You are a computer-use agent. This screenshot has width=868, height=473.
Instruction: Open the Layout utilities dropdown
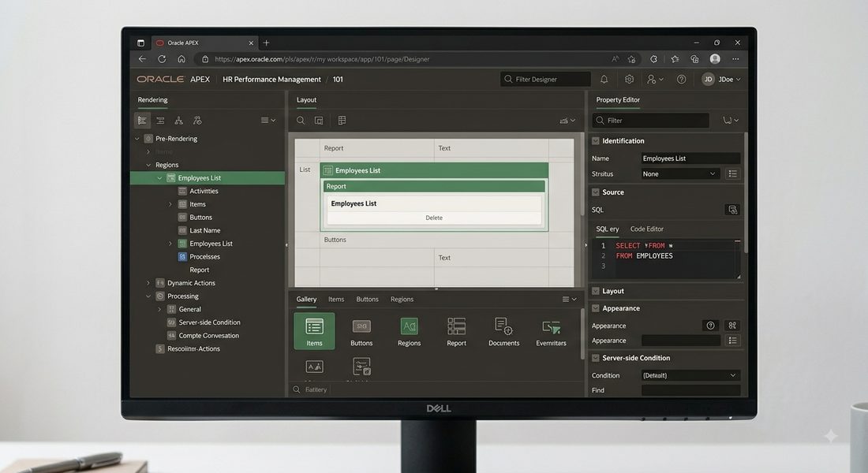click(567, 121)
